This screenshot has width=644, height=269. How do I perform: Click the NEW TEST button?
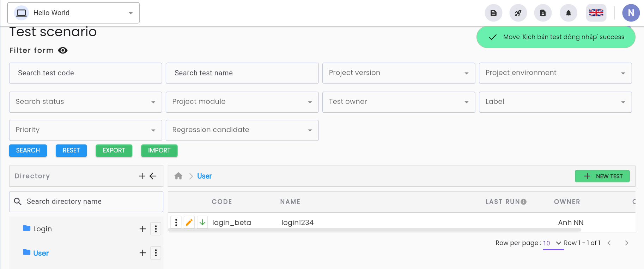[602, 176]
